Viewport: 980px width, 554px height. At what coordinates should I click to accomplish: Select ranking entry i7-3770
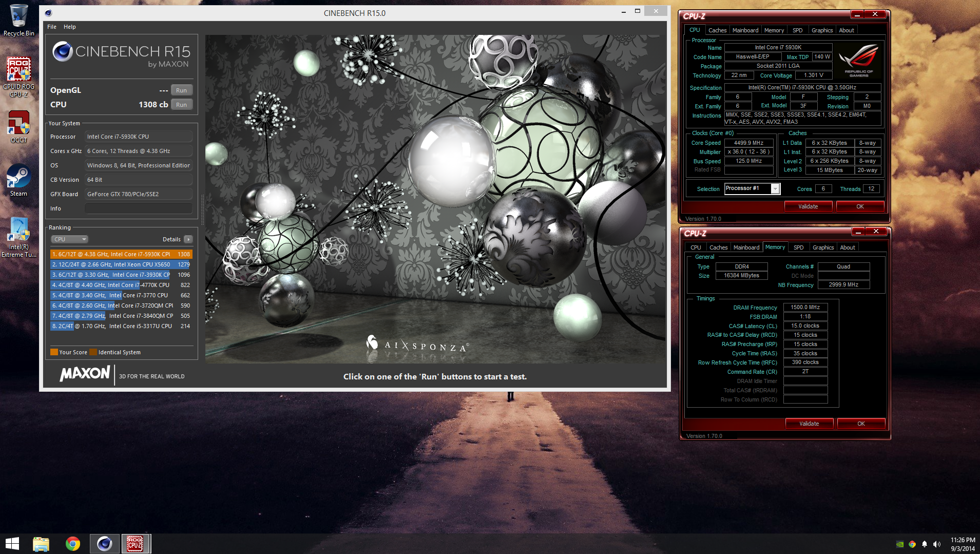click(x=121, y=295)
